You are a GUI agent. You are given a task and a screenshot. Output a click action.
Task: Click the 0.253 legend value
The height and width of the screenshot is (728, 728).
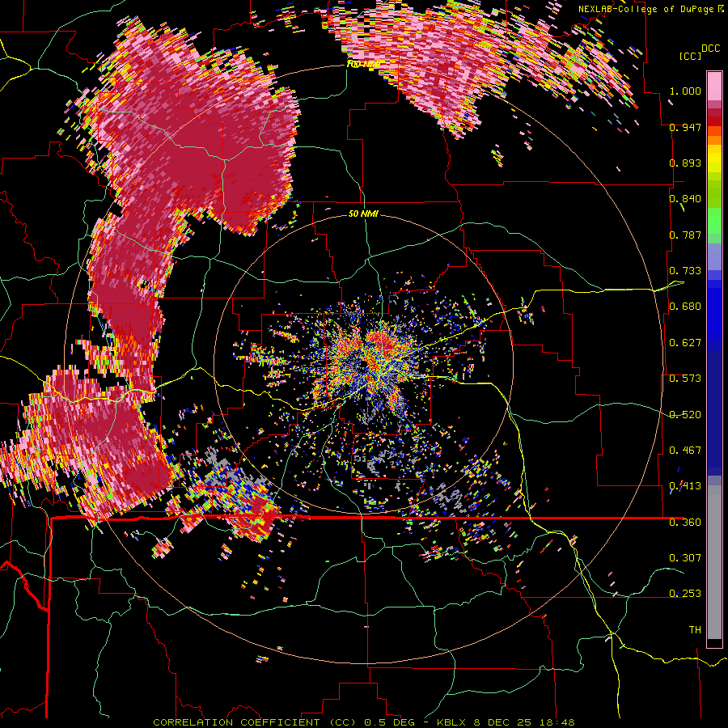pos(685,594)
